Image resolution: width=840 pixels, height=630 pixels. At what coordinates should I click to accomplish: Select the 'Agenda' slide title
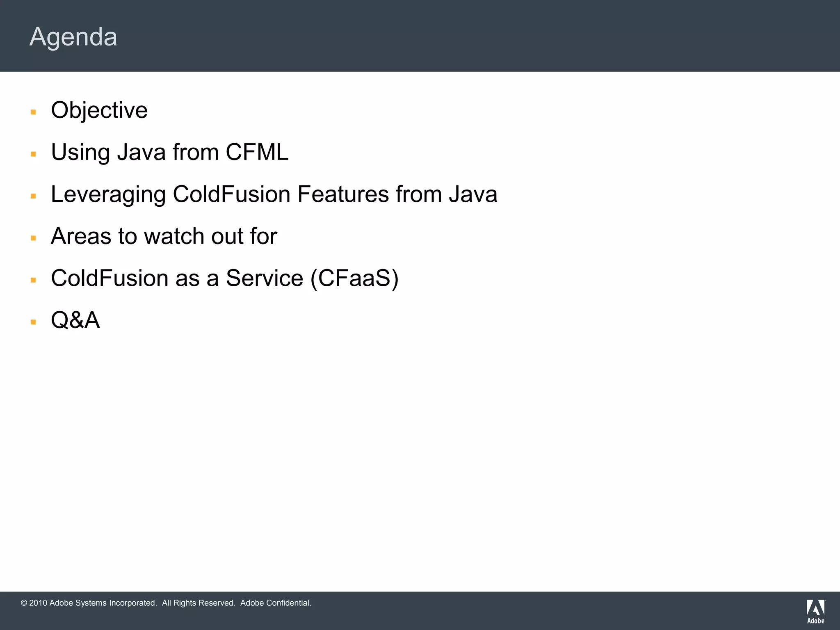[x=73, y=37]
